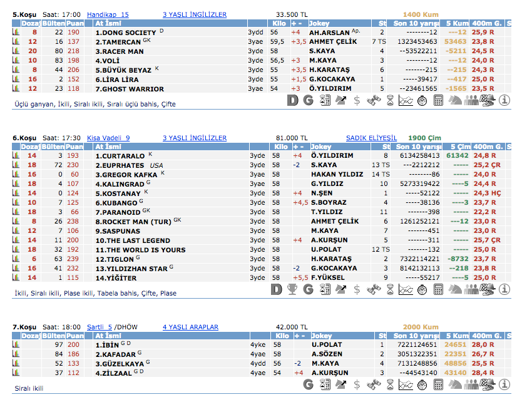
Task: Open the Kisa Vadeli 9 link
Action: tap(108, 138)
